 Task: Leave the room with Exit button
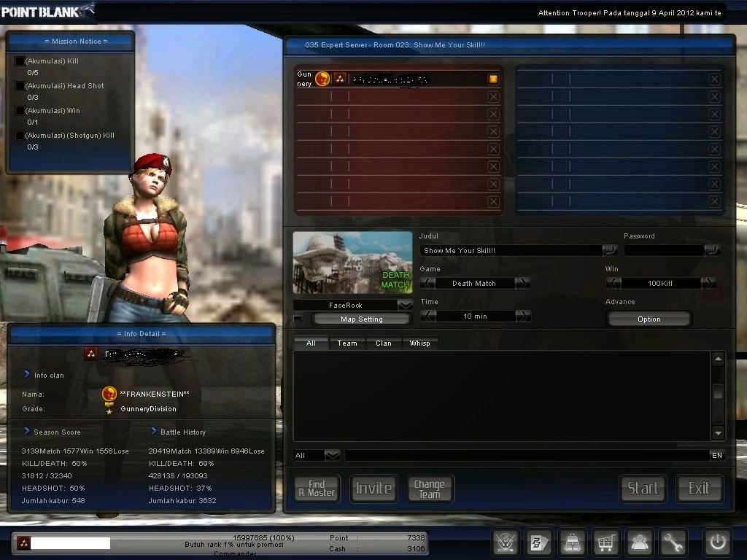pos(700,489)
